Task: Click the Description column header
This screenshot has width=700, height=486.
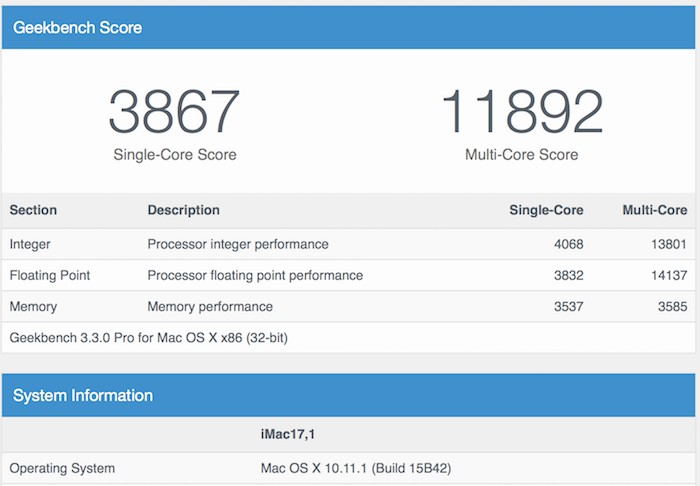Action: click(183, 210)
